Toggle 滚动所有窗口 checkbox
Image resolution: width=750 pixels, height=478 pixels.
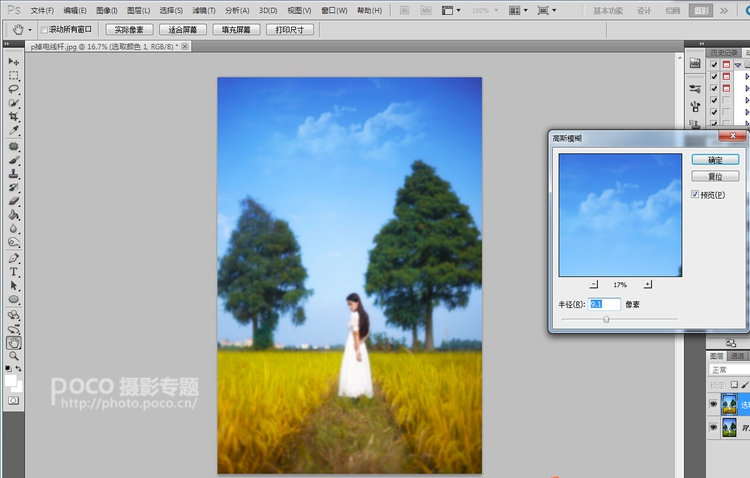tap(44, 30)
